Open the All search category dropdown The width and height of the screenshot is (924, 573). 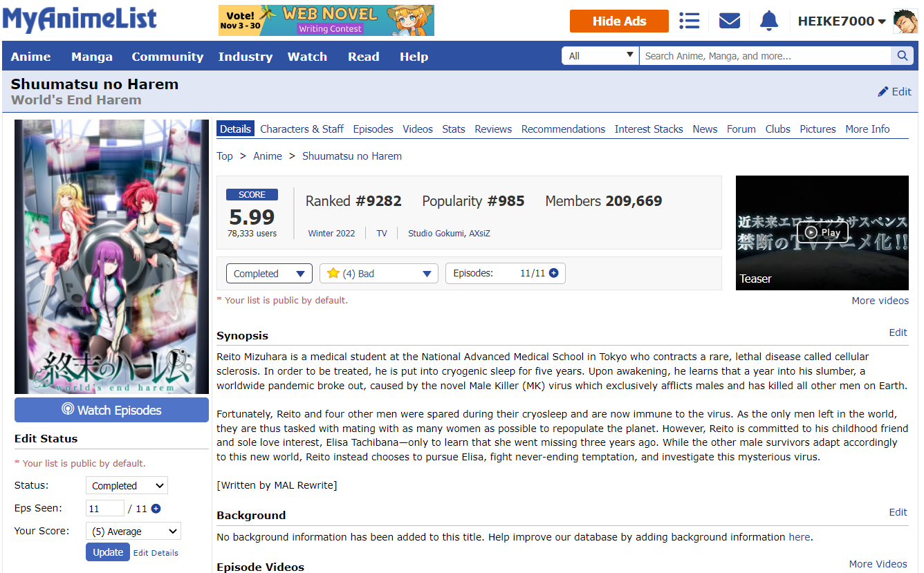coord(600,56)
